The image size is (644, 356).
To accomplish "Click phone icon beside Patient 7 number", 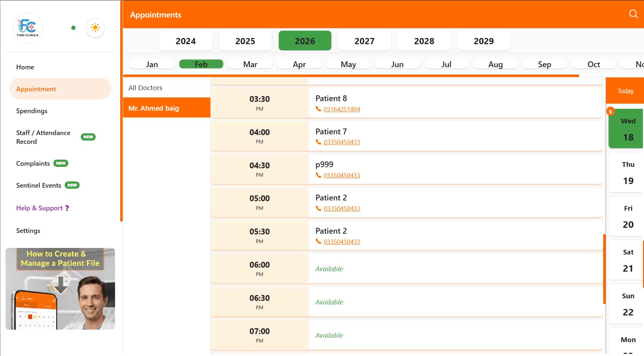I will pyautogui.click(x=318, y=142).
